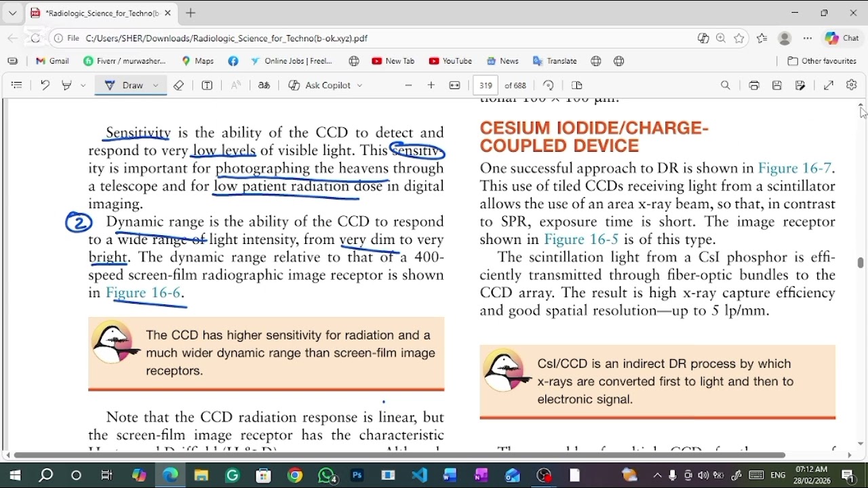
Task: Expand the Ask Copilot dropdown arrow
Action: 359,85
